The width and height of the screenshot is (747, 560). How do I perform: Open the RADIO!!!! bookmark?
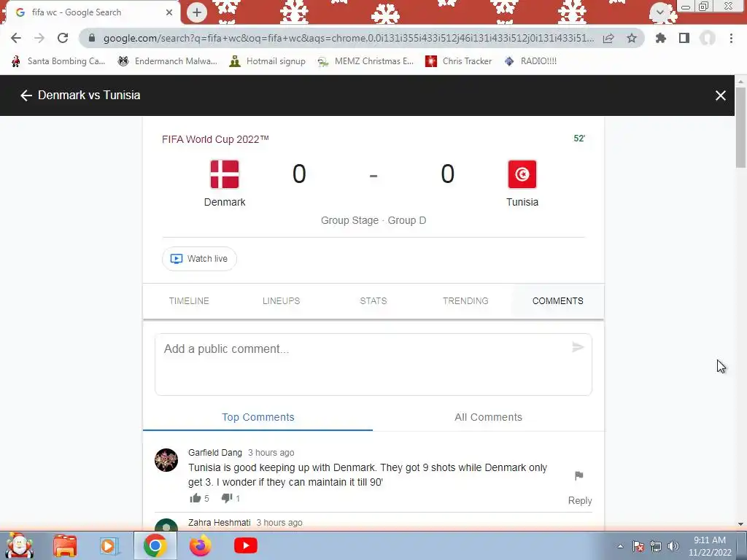click(530, 61)
